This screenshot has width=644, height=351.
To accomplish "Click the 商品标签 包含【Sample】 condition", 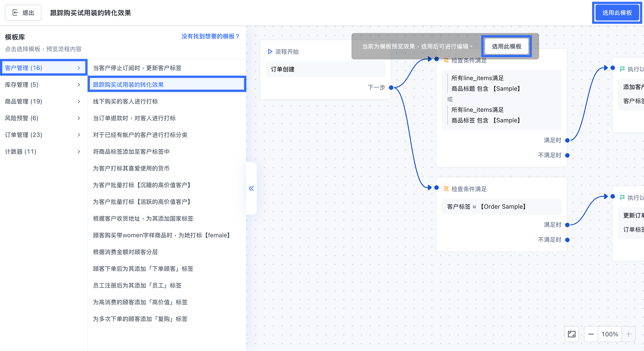I will [486, 120].
